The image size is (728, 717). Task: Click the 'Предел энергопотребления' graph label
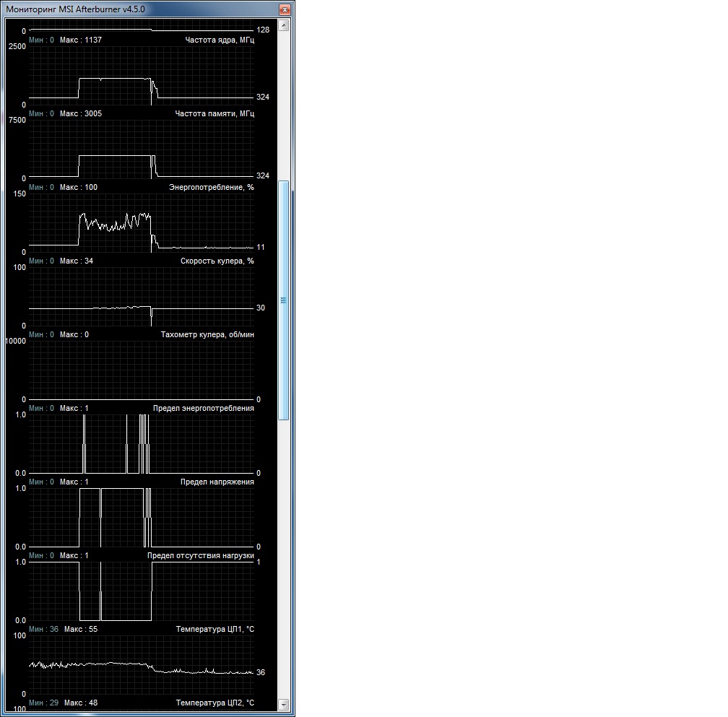(204, 409)
